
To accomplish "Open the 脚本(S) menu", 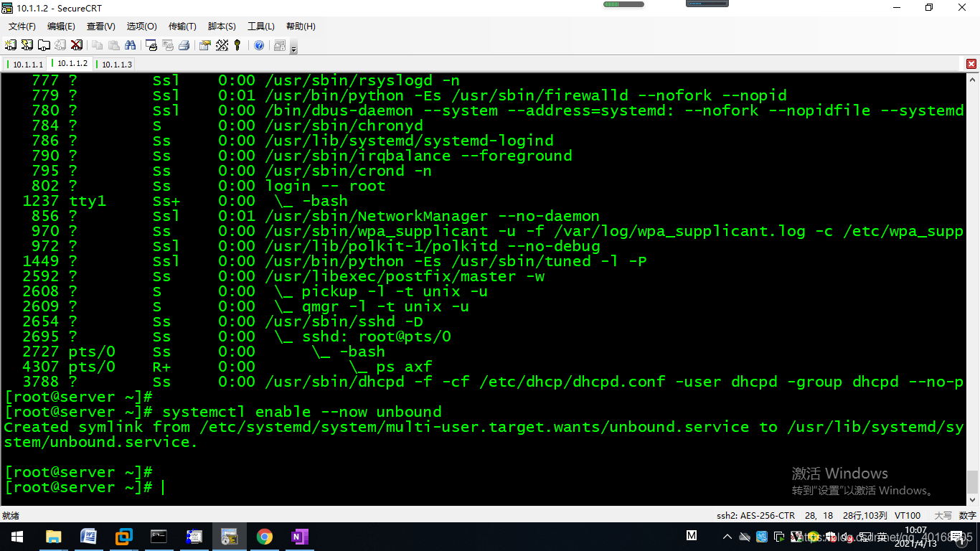I will point(222,27).
